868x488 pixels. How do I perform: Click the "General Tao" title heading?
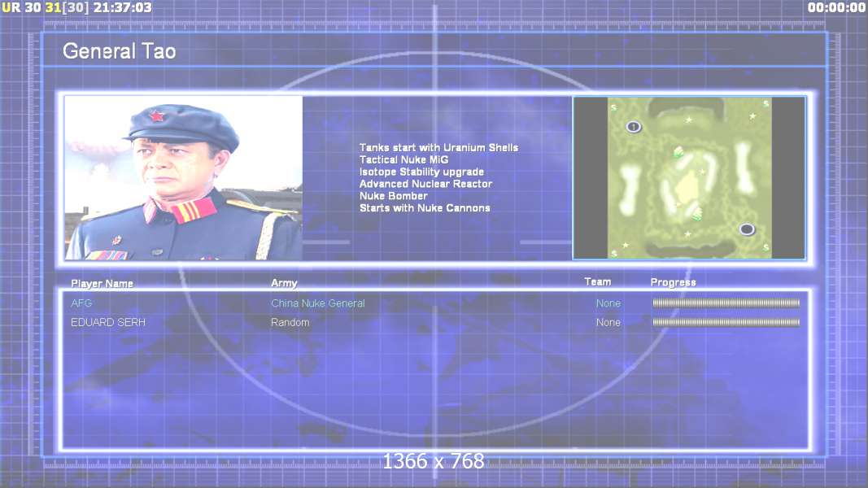pos(120,51)
